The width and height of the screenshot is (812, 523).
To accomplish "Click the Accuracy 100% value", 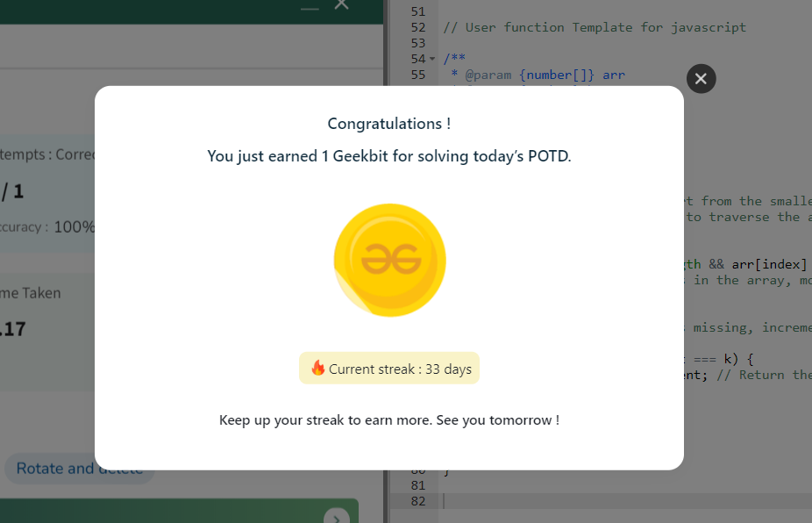I will 75,227.
